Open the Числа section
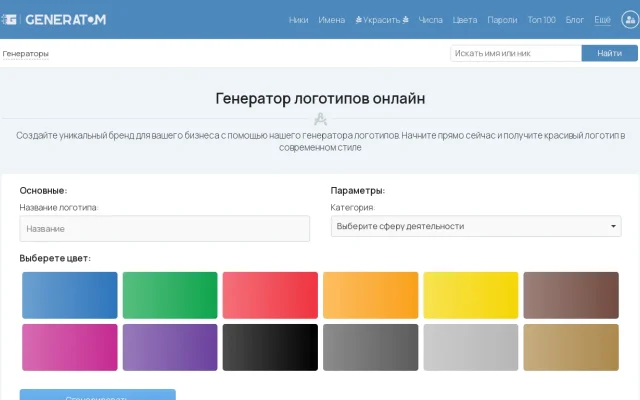The image size is (640, 400). point(431,20)
